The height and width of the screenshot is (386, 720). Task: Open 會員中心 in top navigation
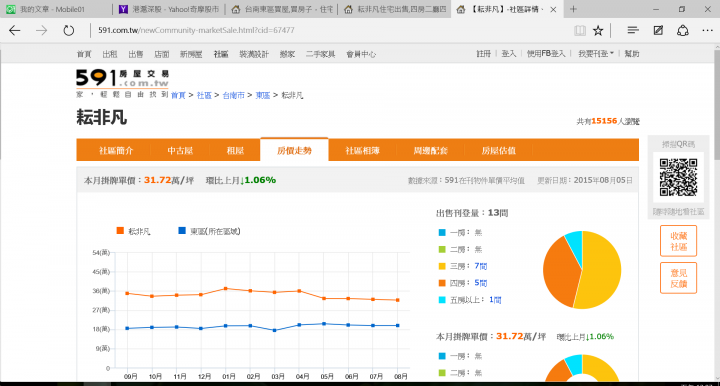(361, 54)
